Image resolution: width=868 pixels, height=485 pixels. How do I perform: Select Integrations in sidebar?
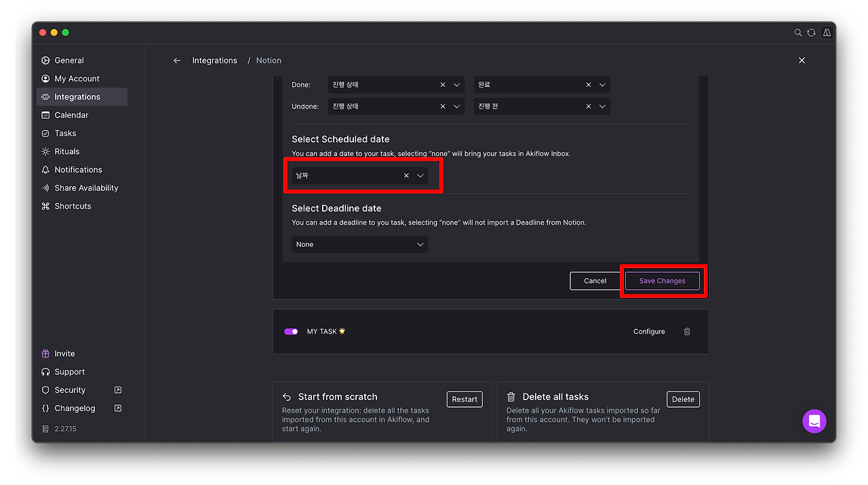pyautogui.click(x=81, y=97)
